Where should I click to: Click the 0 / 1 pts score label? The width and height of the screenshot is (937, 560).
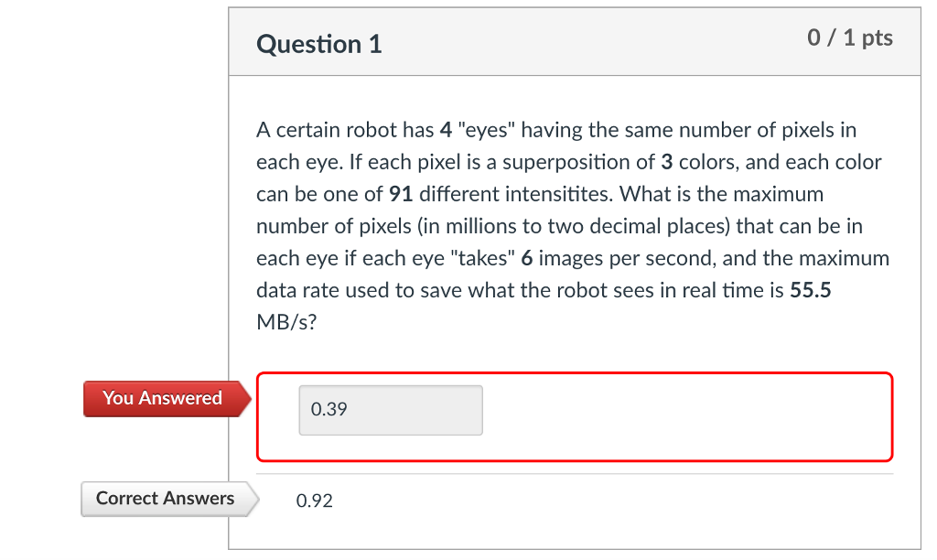851,38
